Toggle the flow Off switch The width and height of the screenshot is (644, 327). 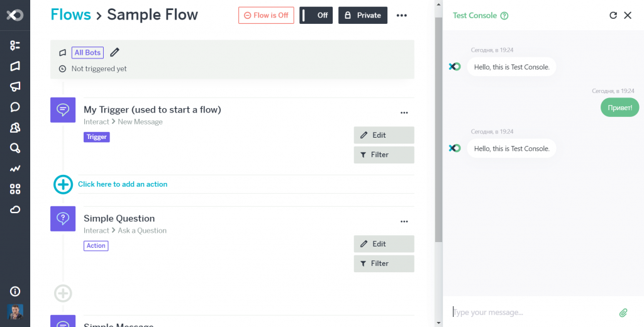[316, 15]
